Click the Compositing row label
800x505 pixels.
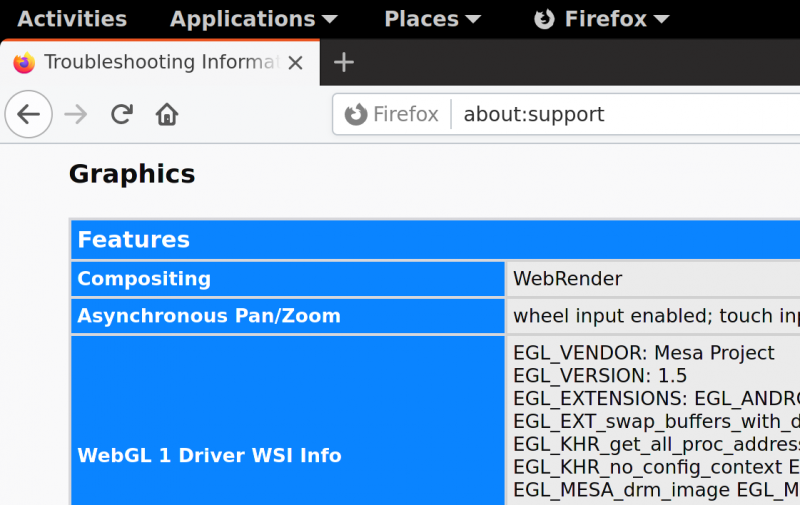pos(288,279)
